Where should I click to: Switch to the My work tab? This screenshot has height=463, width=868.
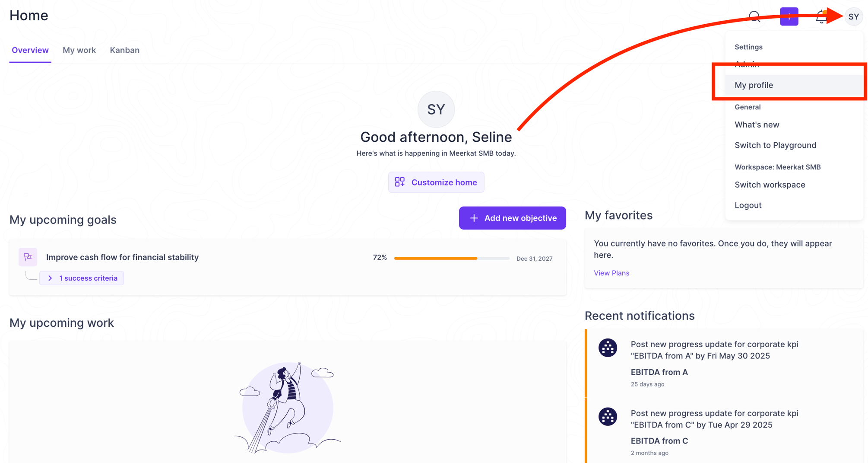(79, 50)
